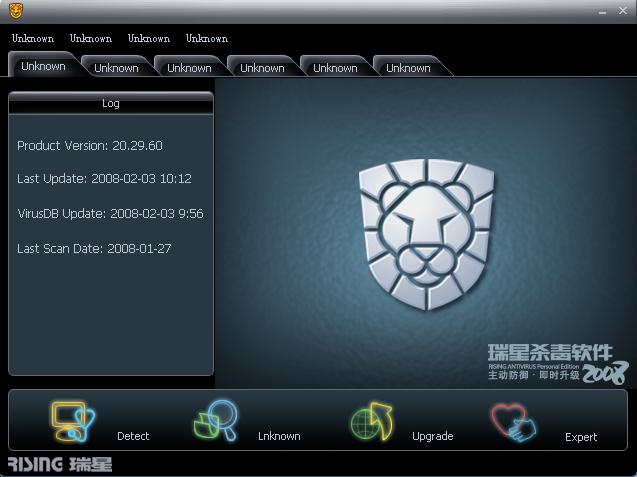The width and height of the screenshot is (637, 477).
Task: Switch to the third Unknown tab
Action: (x=189, y=67)
